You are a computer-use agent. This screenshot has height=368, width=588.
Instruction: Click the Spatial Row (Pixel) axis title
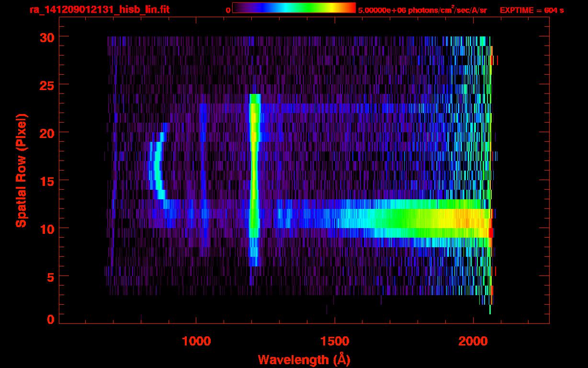21,170
